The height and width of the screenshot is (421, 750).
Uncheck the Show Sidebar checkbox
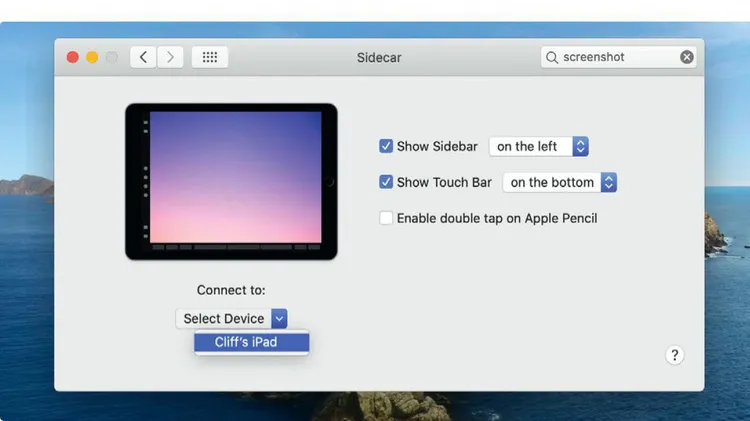(386, 146)
